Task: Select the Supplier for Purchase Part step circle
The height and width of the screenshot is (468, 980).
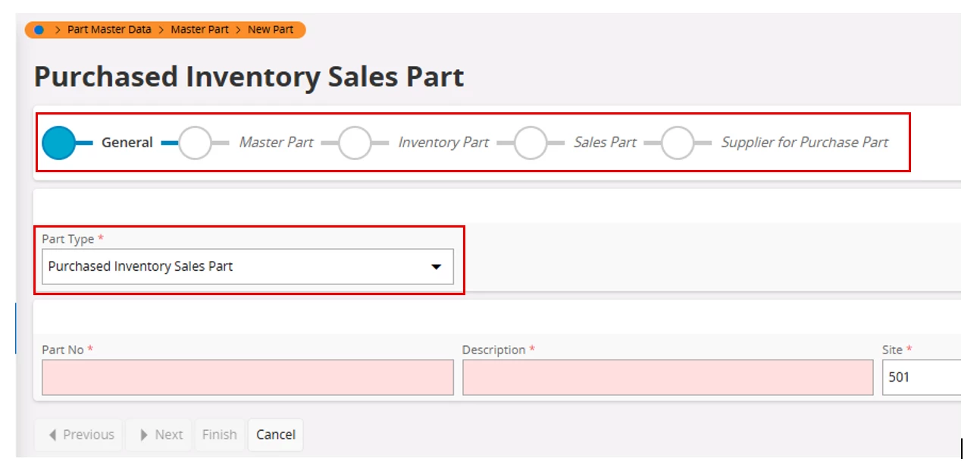Action: (x=678, y=143)
